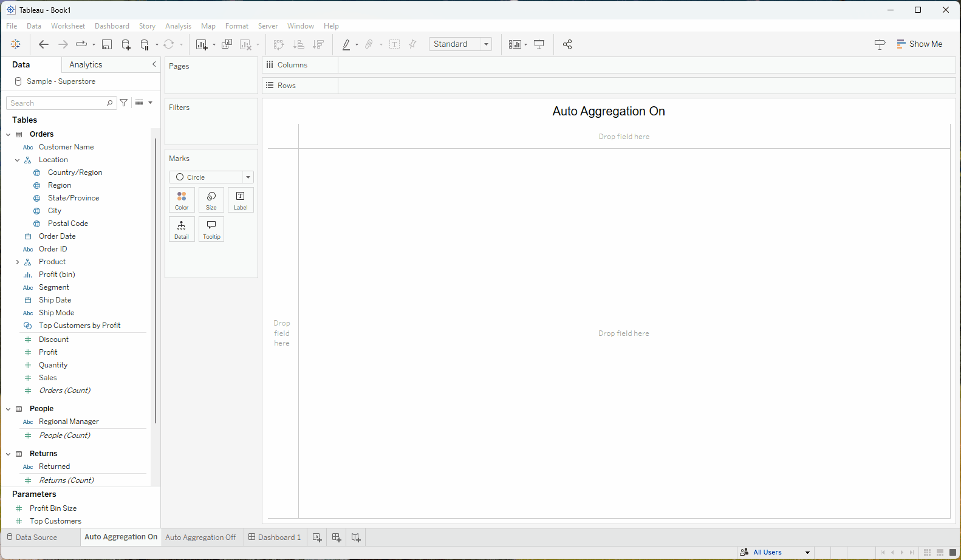
Task: Toggle the highlight pen tool
Action: point(346,44)
